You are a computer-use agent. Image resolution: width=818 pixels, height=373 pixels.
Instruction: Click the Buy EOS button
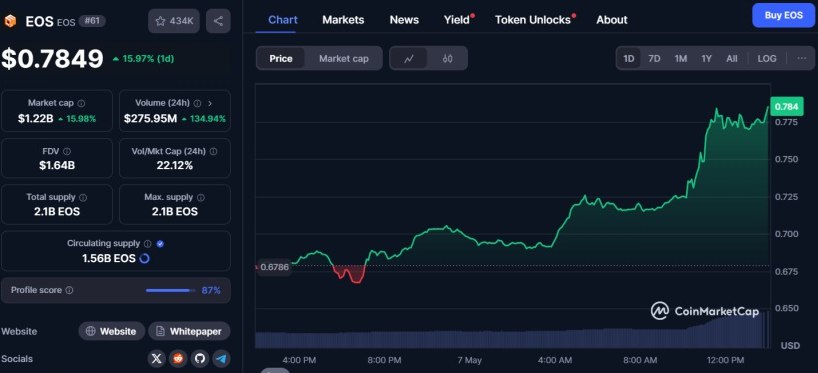(x=784, y=15)
